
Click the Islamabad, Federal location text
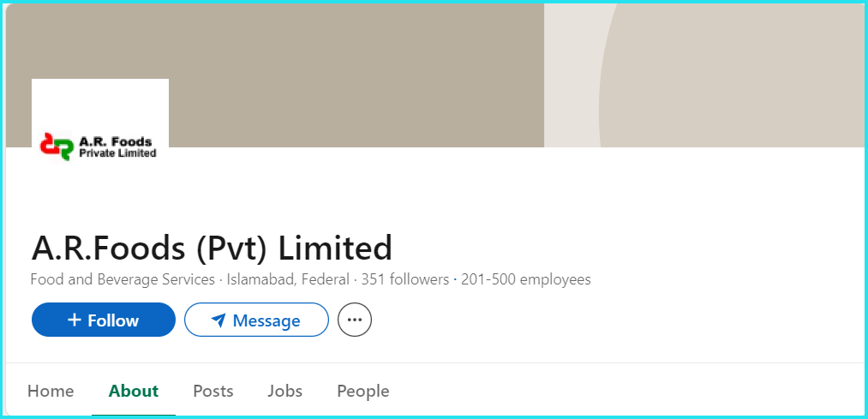point(288,279)
